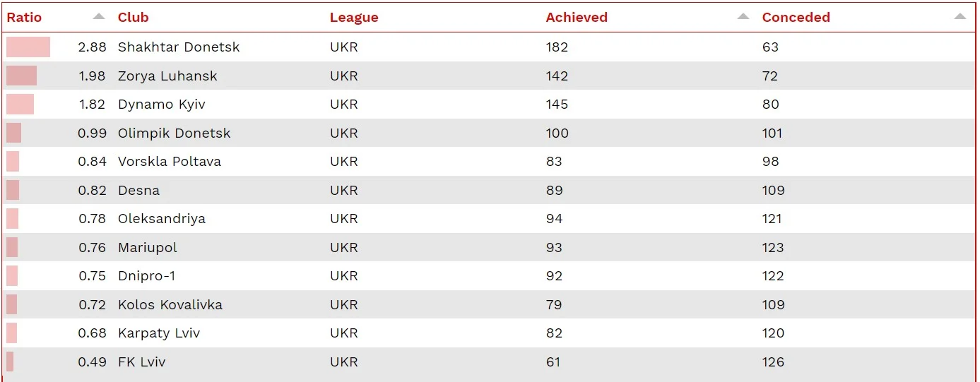Select the FK Lviv club name

141,362
